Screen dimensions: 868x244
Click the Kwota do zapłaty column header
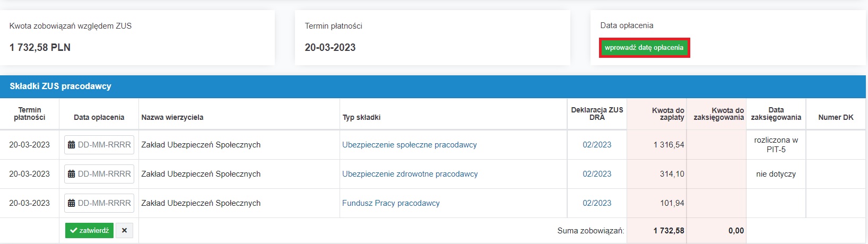[668, 114]
